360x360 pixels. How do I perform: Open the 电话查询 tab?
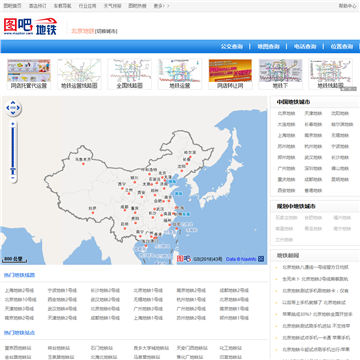coord(305,46)
